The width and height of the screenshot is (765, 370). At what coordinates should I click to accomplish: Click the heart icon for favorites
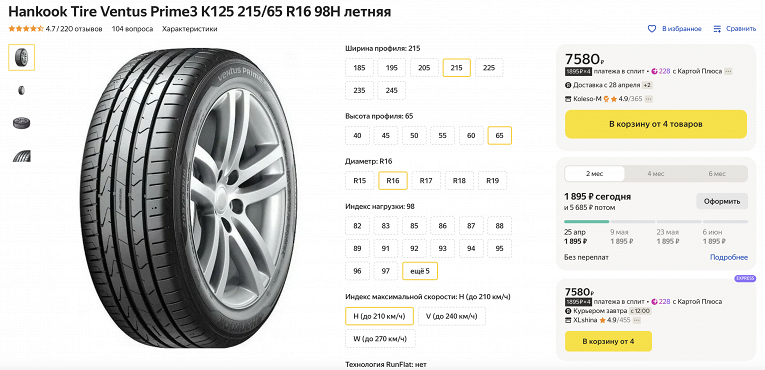652,29
